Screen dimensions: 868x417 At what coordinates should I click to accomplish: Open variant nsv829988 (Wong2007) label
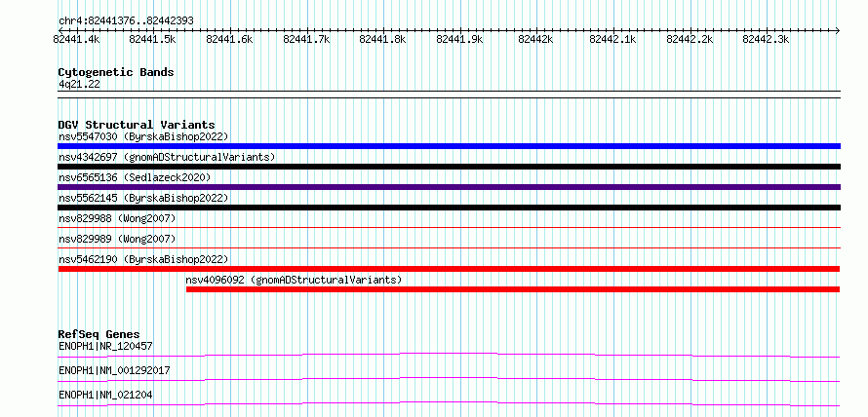pyautogui.click(x=117, y=218)
